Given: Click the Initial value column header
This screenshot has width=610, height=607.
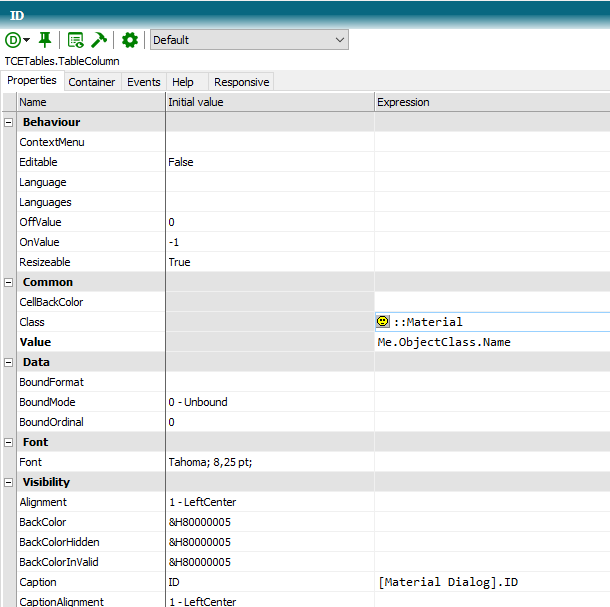Looking at the screenshot, I should (x=270, y=102).
